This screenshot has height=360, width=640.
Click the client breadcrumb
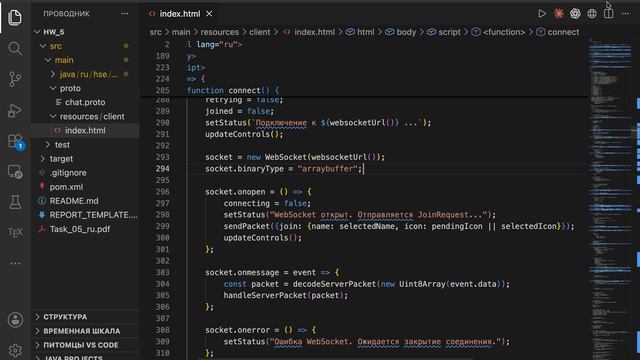click(260, 32)
